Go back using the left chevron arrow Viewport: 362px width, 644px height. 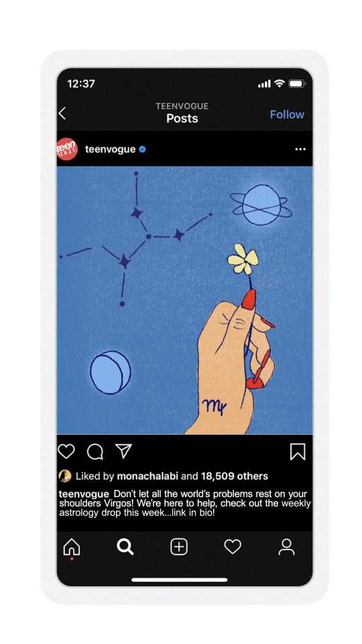coord(62,113)
